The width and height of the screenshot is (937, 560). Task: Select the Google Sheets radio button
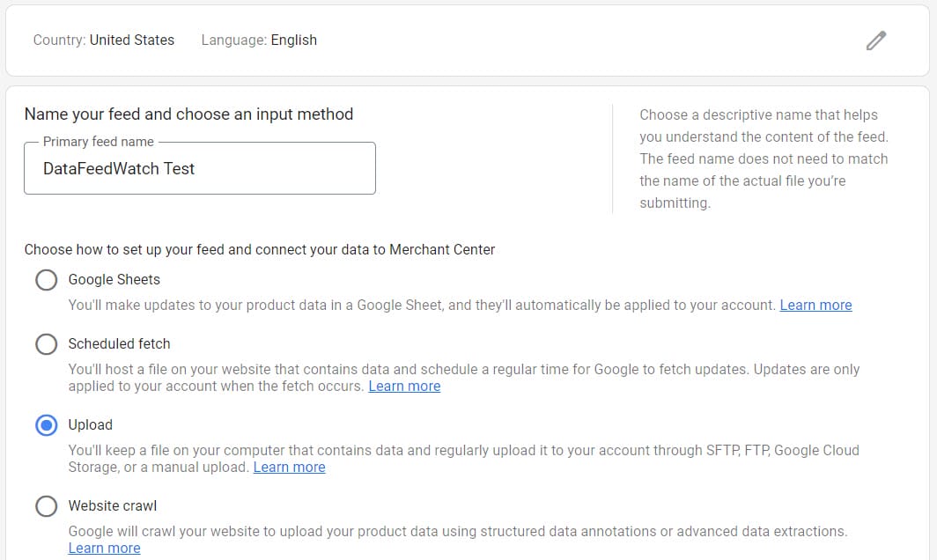47,280
